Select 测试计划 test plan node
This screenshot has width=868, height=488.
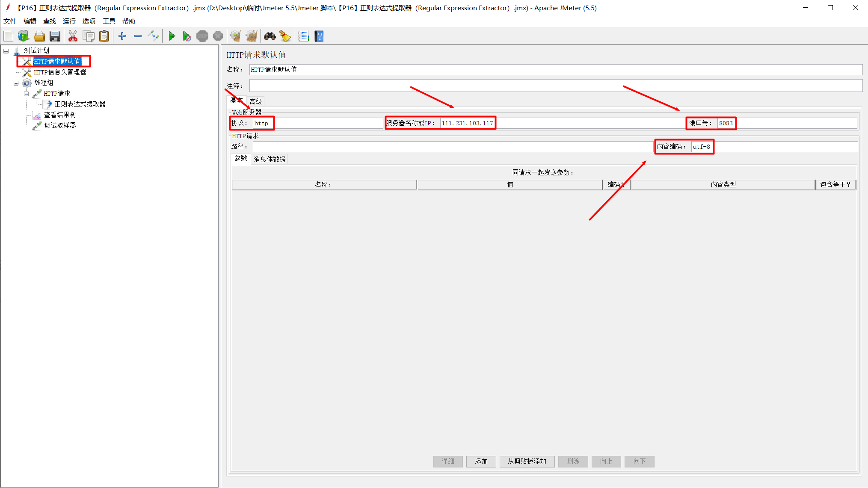tap(37, 50)
